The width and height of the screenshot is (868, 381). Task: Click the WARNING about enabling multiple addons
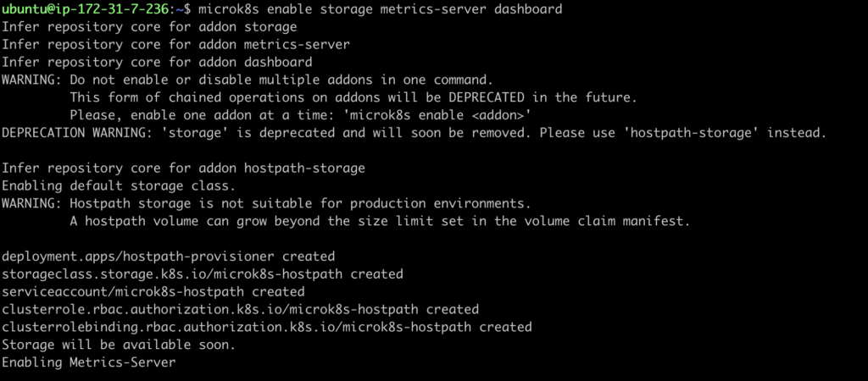point(247,80)
